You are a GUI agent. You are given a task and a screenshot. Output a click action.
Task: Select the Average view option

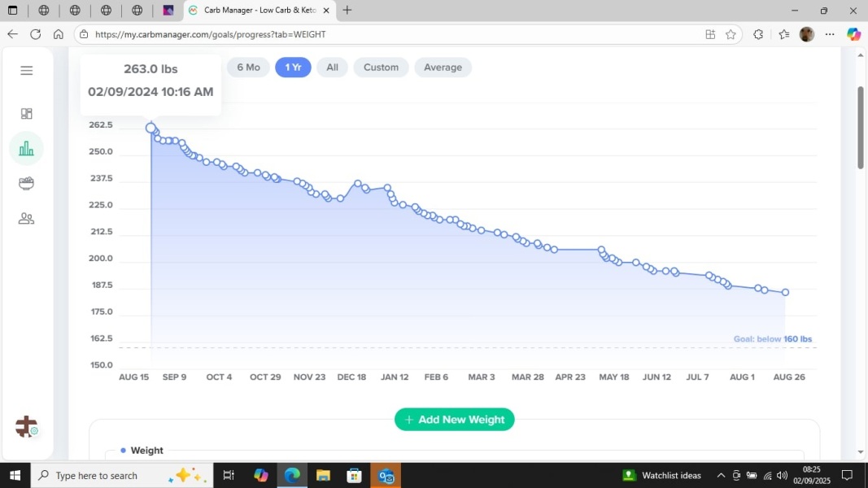pos(443,68)
